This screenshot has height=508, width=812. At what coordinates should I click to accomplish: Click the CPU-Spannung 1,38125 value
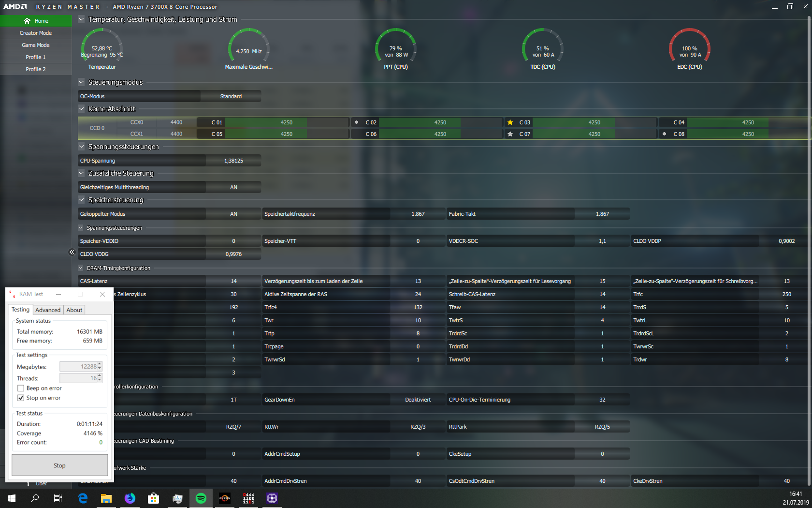(233, 161)
